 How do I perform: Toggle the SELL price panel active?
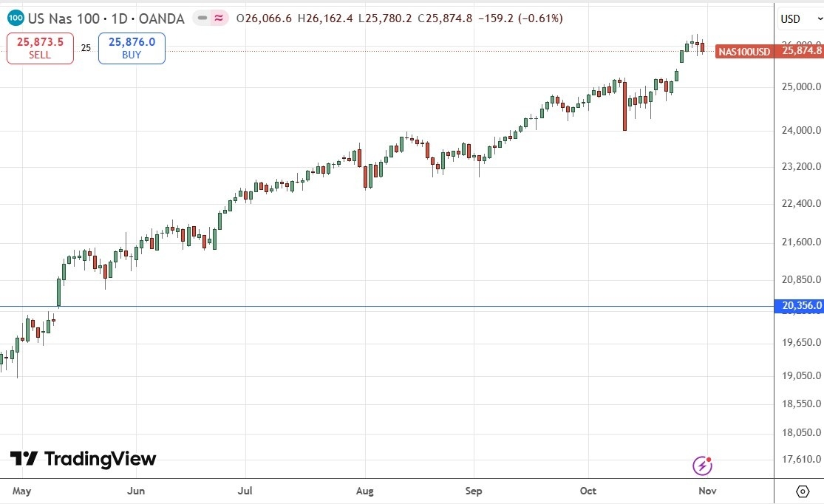tap(38, 47)
